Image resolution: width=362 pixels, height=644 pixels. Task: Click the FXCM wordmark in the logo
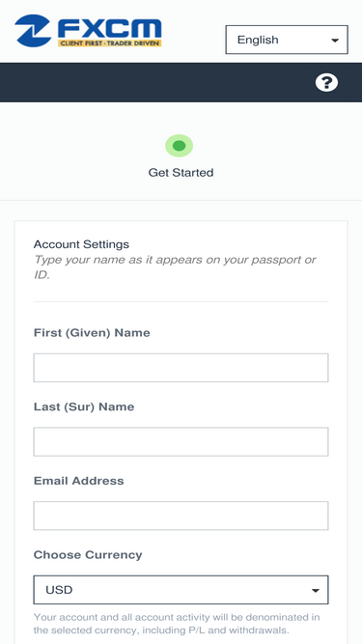coord(110,28)
